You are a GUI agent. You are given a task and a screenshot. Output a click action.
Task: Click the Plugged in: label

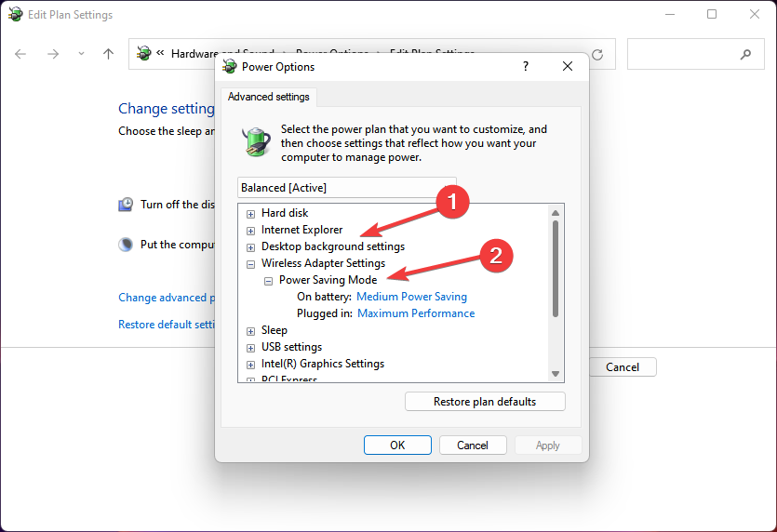(x=325, y=313)
